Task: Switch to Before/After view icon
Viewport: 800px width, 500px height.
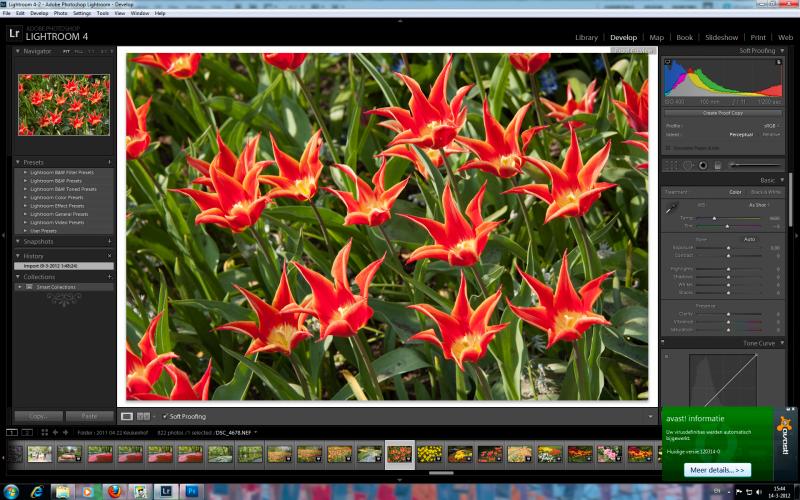Action: (x=143, y=416)
